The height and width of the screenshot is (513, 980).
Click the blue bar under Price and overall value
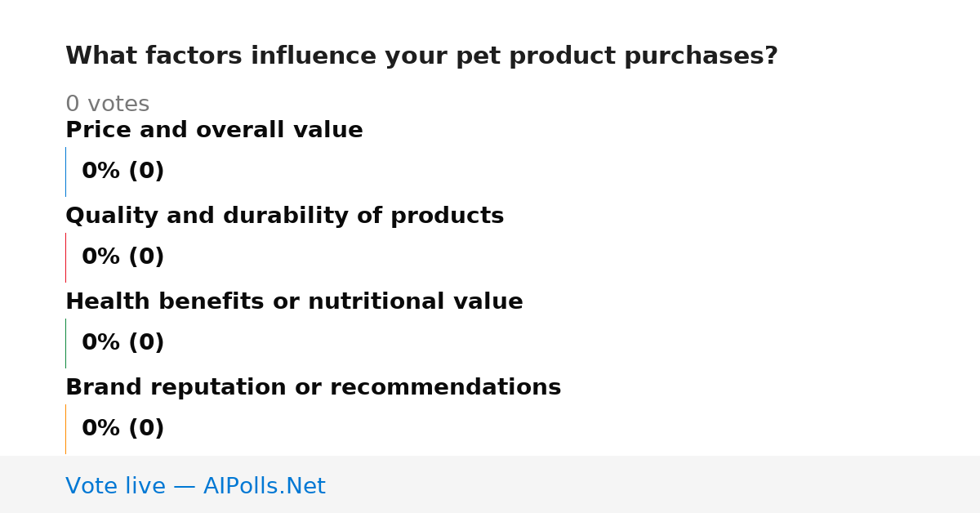click(x=65, y=172)
